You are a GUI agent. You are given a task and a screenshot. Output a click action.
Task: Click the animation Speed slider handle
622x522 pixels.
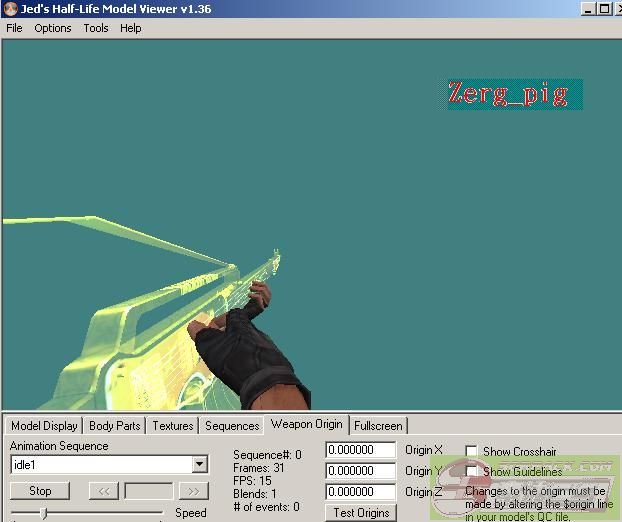tap(43, 513)
